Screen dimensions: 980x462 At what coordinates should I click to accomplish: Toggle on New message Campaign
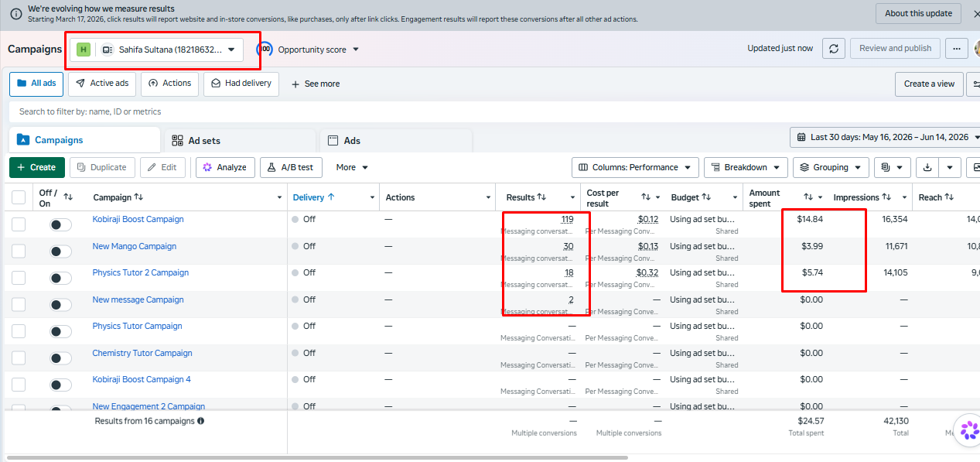click(60, 305)
